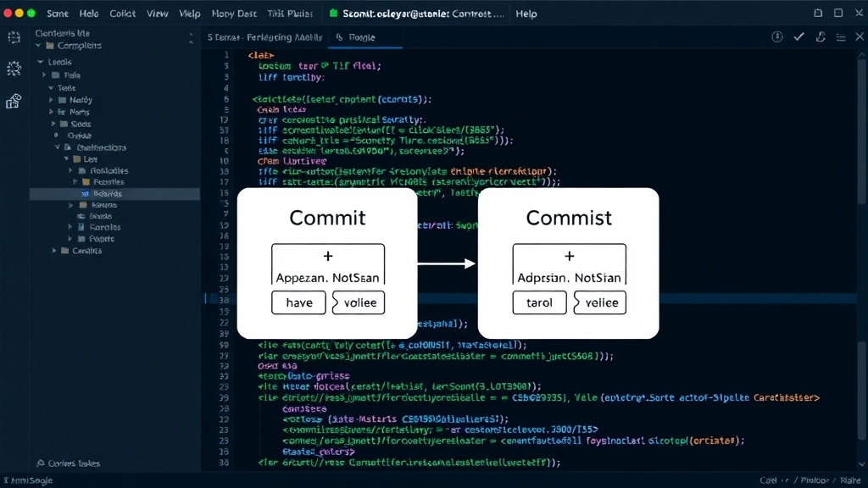Expand the Cenalits folder at tree bottom
868x488 pixels.
click(54, 251)
